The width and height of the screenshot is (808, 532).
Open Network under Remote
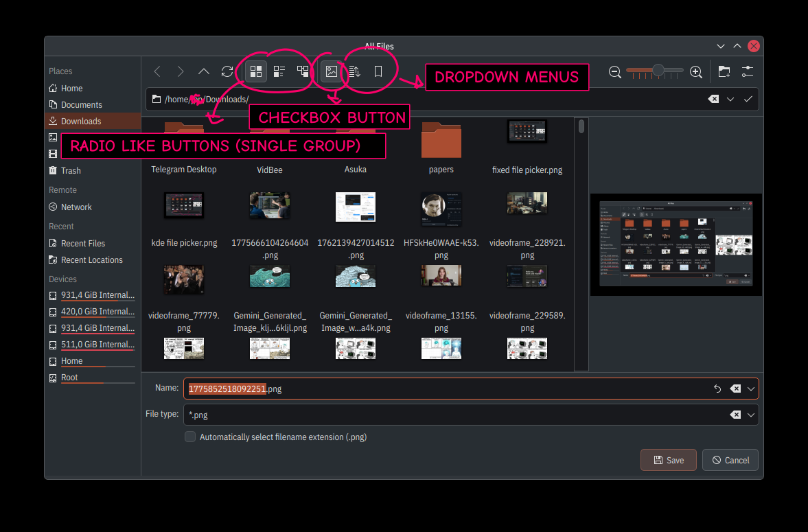(93, 207)
